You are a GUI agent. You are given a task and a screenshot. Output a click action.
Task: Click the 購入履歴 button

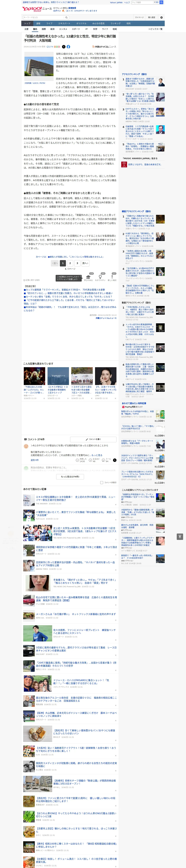pyautogui.click(x=152, y=18)
